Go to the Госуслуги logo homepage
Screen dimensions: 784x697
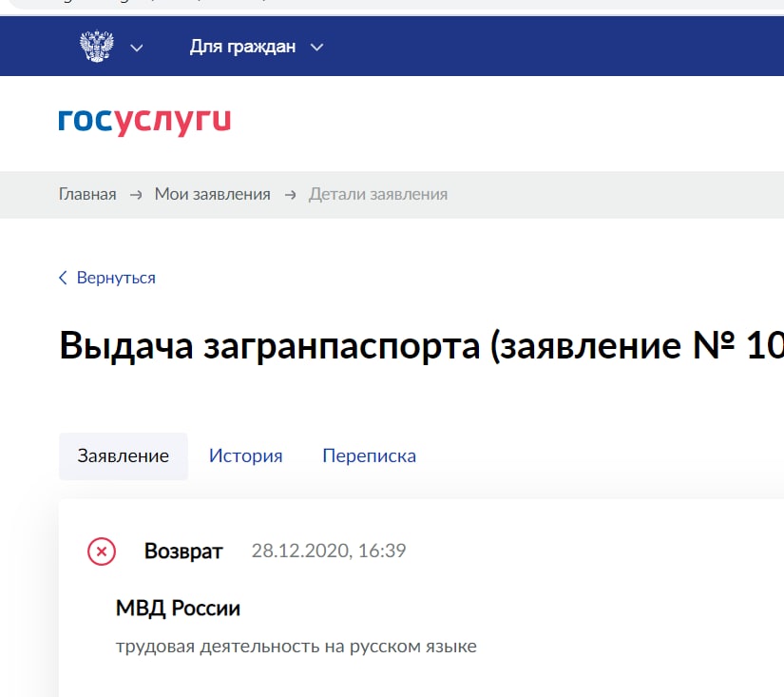tap(144, 122)
